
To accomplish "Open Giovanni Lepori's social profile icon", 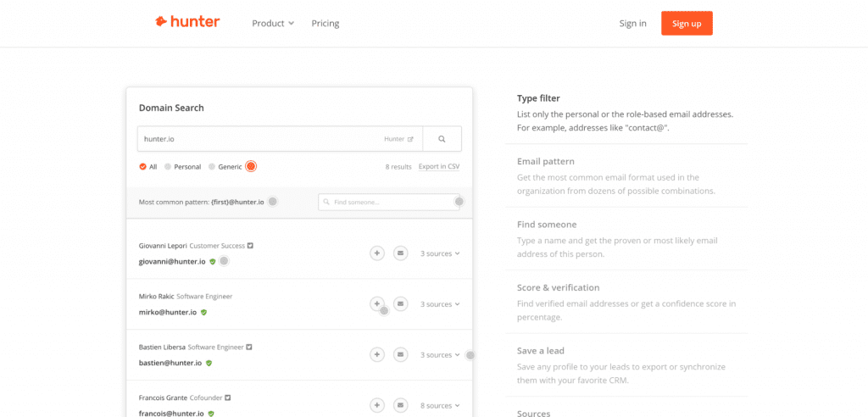I will (250, 245).
